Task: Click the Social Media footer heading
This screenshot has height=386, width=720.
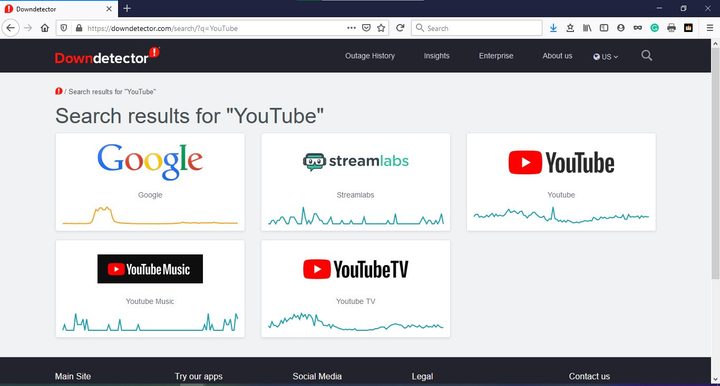Action: pos(317,376)
